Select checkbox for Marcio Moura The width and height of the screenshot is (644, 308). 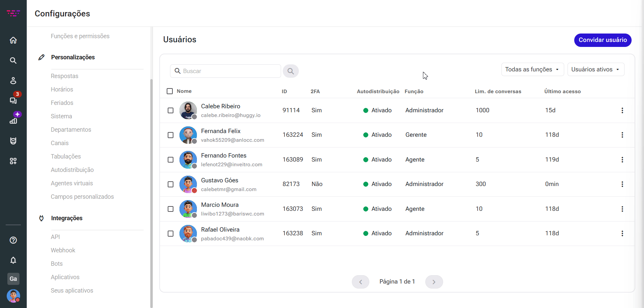170,209
